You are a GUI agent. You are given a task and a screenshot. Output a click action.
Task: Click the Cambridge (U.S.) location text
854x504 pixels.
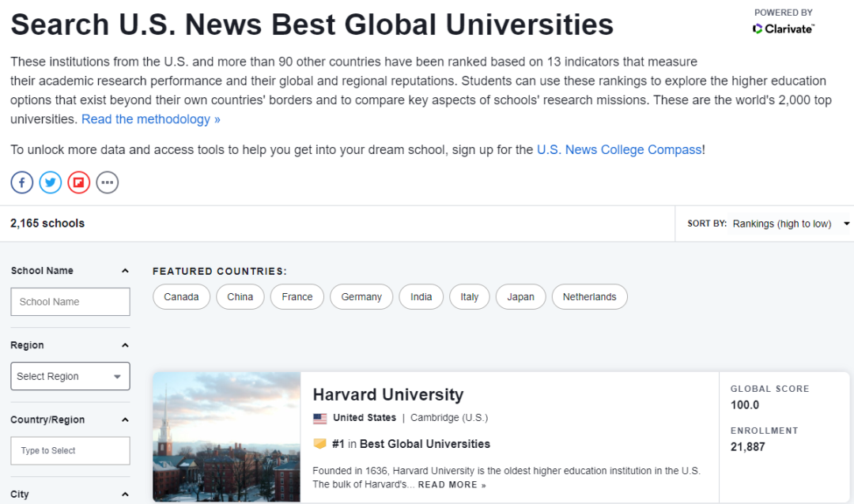pyautogui.click(x=449, y=418)
